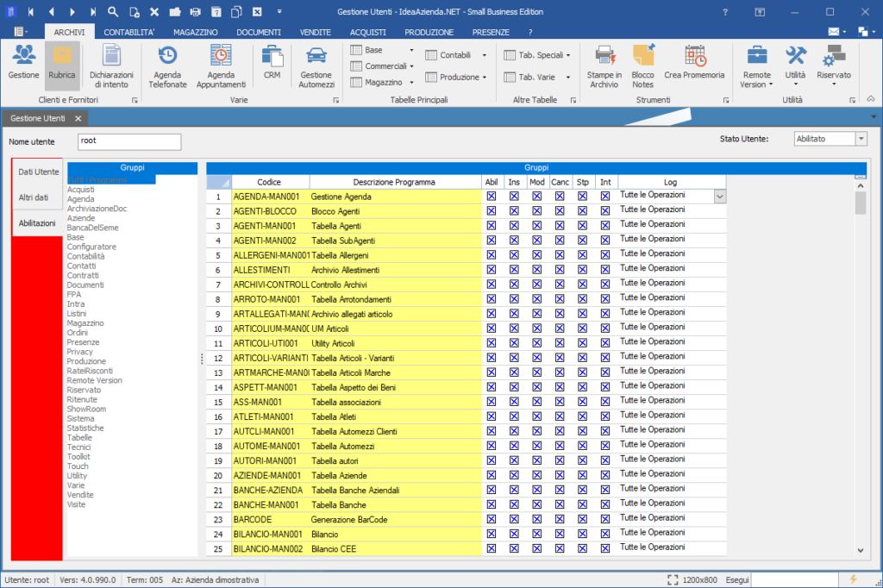Screen dimensions: 883x588
Task: Select the Altri dati side tab
Action: [34, 197]
